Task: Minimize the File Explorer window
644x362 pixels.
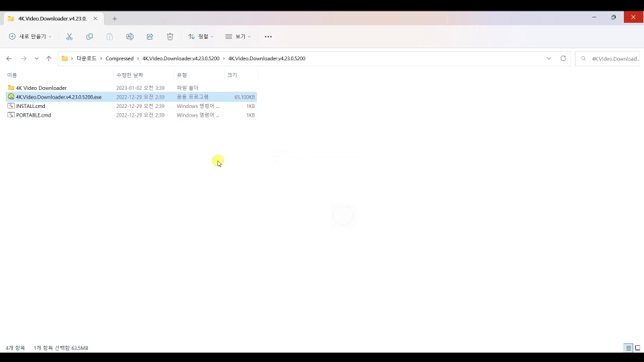Action: pos(594,17)
